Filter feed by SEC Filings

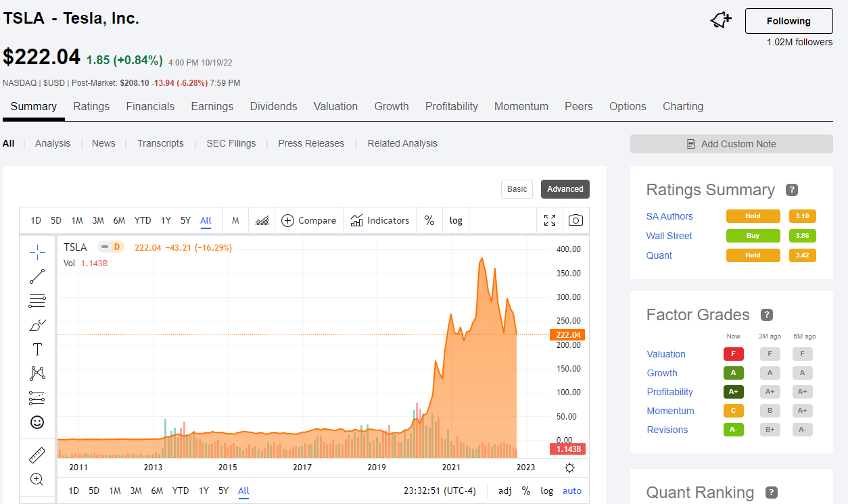[231, 143]
